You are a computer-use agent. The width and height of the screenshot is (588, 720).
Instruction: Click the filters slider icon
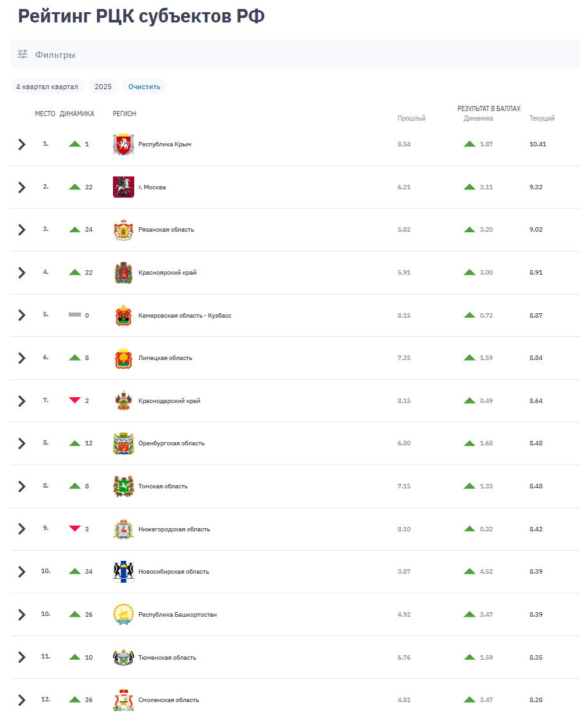point(22,55)
